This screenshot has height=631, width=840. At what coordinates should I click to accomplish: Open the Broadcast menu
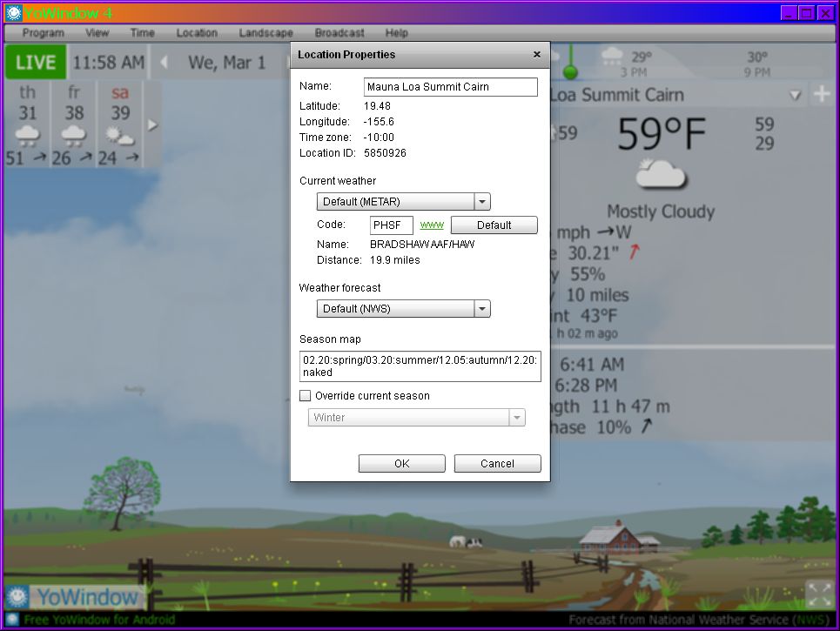point(339,33)
